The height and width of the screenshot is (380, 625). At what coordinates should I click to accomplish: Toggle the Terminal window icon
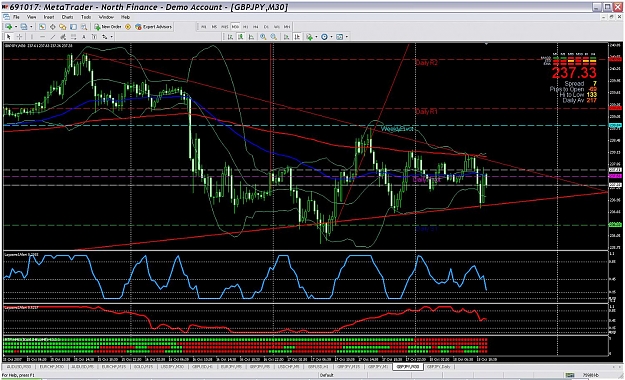point(73,27)
